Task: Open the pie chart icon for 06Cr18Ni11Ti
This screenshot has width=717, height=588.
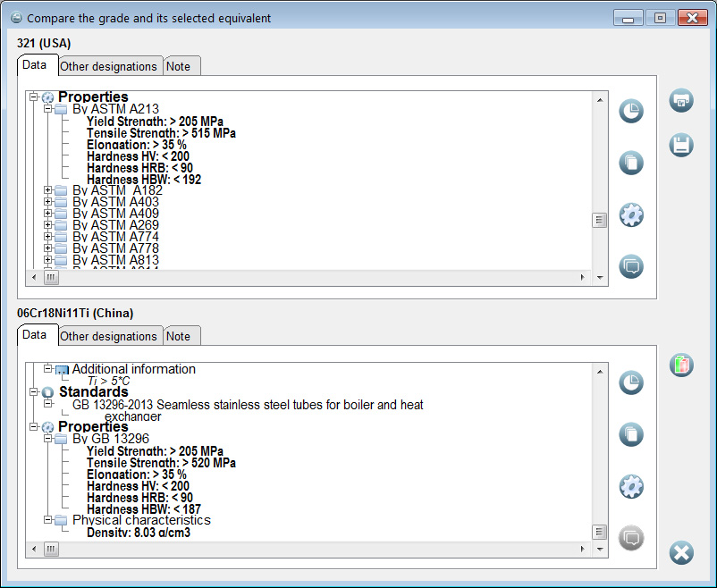Action: click(x=631, y=382)
